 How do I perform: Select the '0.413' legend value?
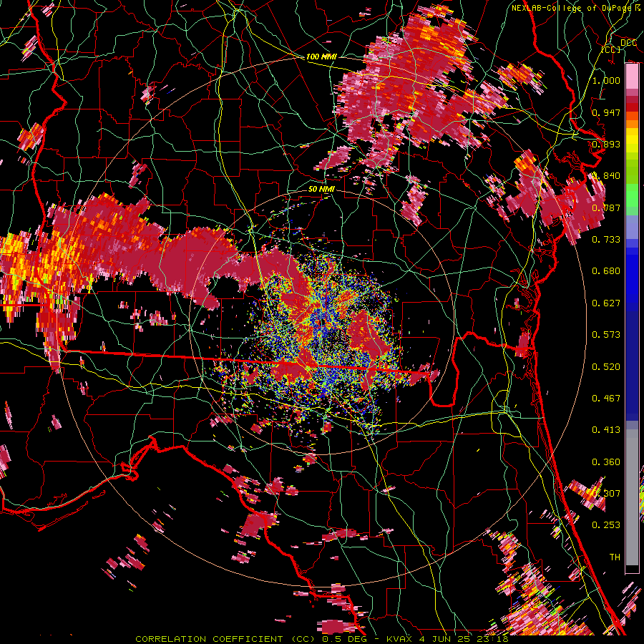point(606,430)
